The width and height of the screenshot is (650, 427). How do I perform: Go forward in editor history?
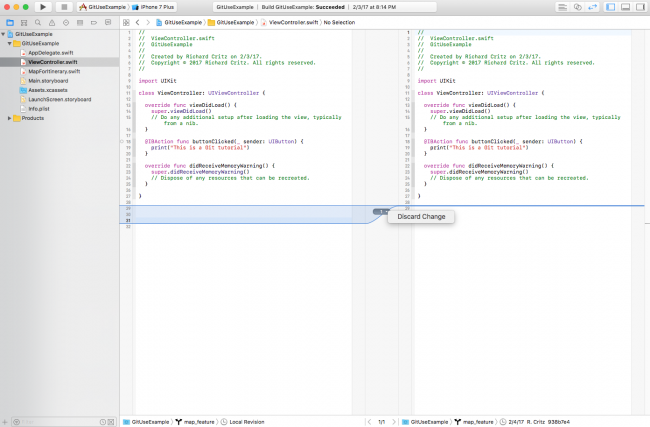148,22
